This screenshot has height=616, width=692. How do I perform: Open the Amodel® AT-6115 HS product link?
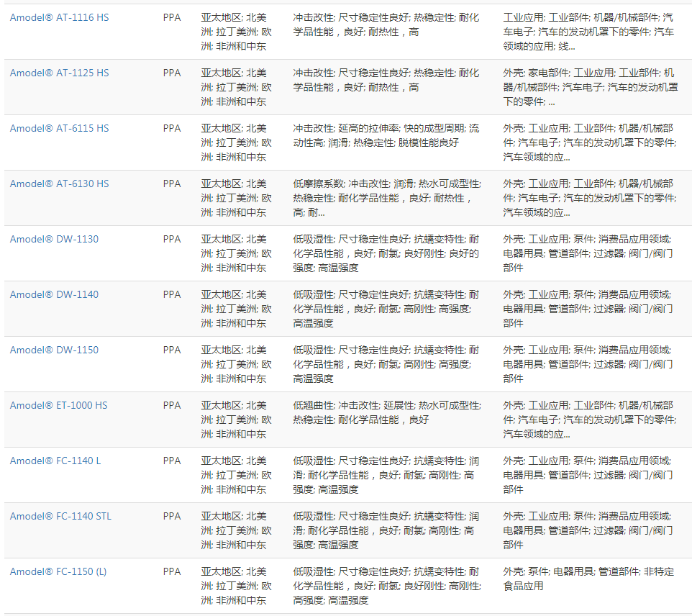click(x=59, y=129)
